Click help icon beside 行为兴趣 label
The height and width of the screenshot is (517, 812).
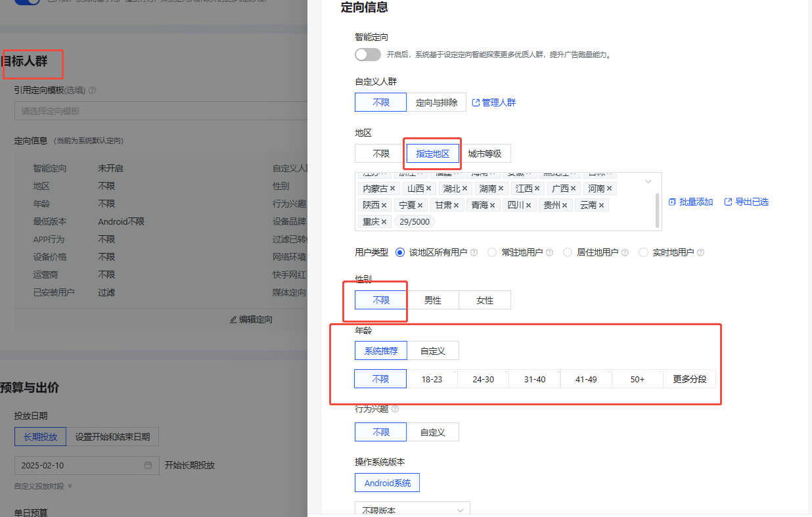coord(395,409)
